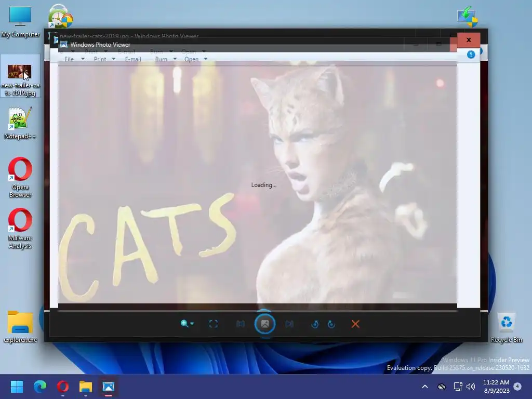The image size is (532, 399).
Task: Select the Malware Analysis desktop shortcut
Action: 20,228
